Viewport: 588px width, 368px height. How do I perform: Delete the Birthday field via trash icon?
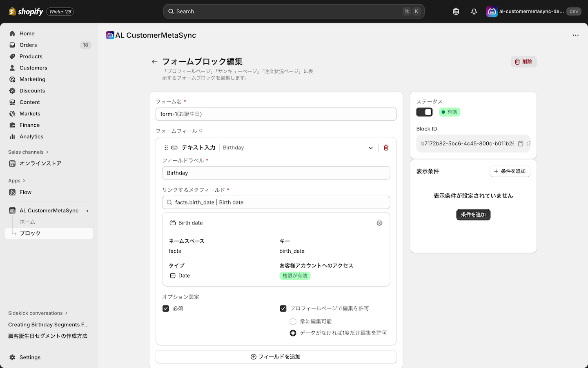pos(385,147)
